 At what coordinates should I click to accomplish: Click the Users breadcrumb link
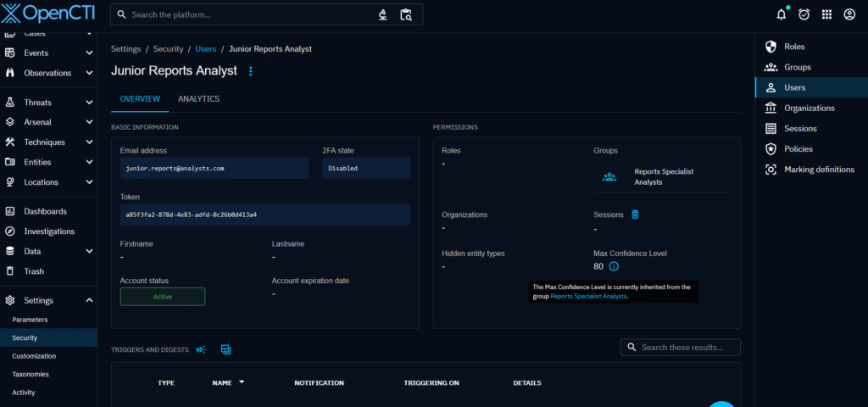[206, 49]
